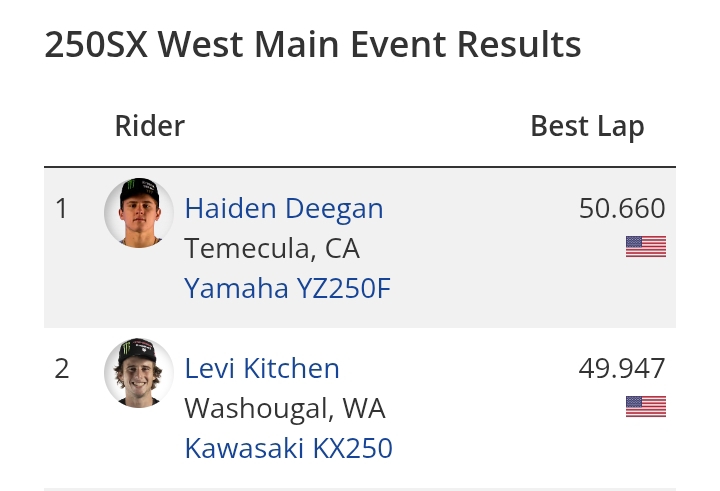The width and height of the screenshot is (720, 491).
Task: Click Levi Kitchen's rider photo
Action: pyautogui.click(x=139, y=373)
